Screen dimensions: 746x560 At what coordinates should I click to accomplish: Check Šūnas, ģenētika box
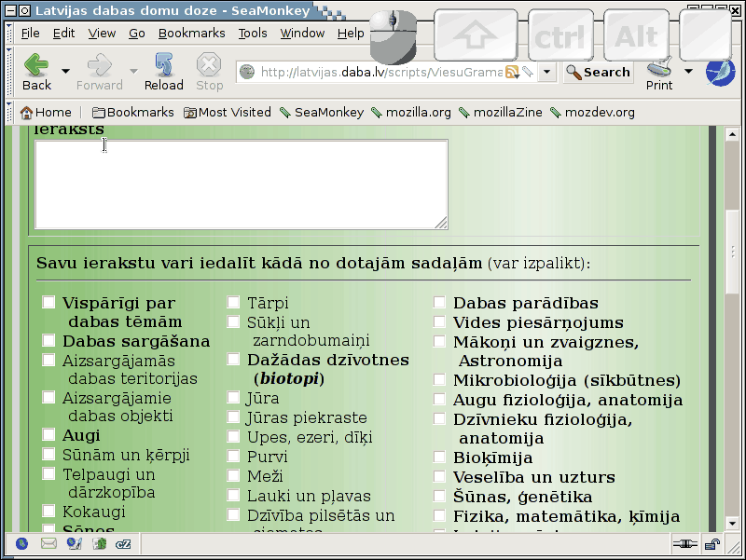439,496
